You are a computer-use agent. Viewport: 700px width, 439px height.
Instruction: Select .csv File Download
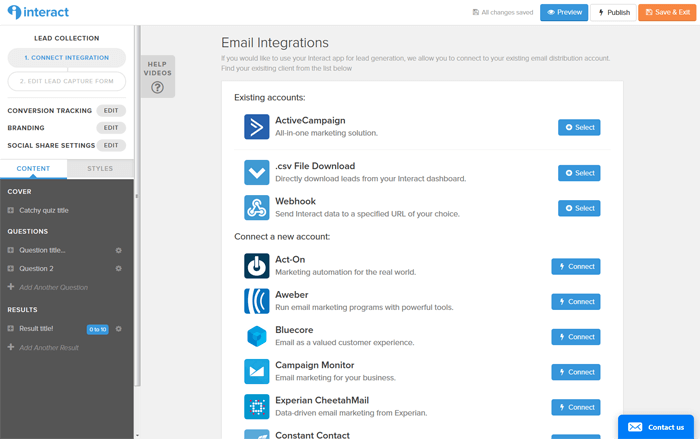579,173
